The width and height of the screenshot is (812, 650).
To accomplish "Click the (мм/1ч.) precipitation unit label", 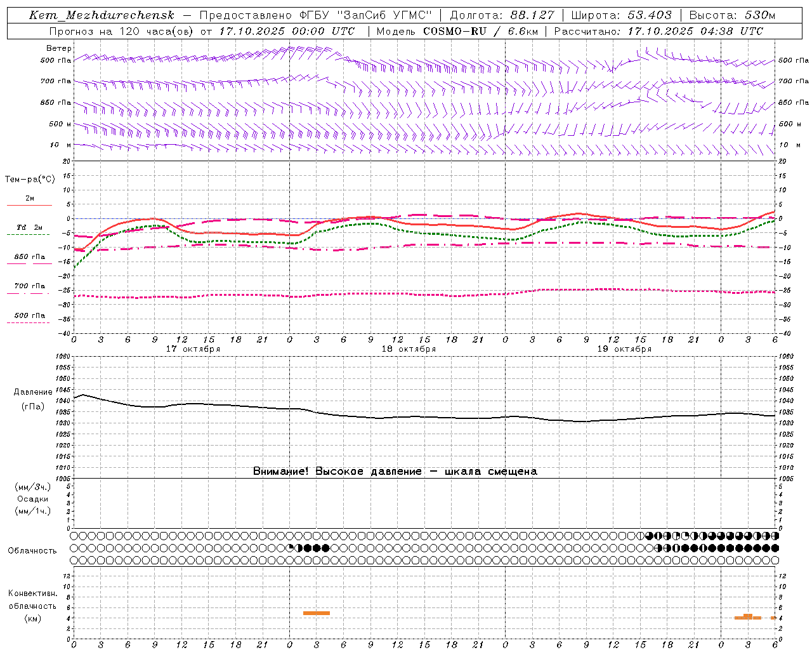I will click(x=33, y=511).
